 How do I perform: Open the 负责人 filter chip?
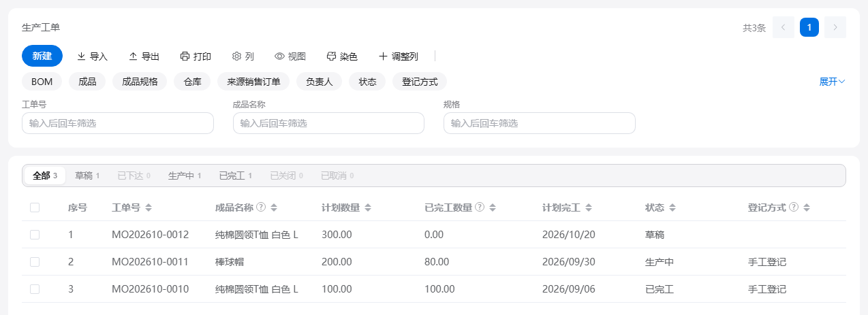coord(319,82)
